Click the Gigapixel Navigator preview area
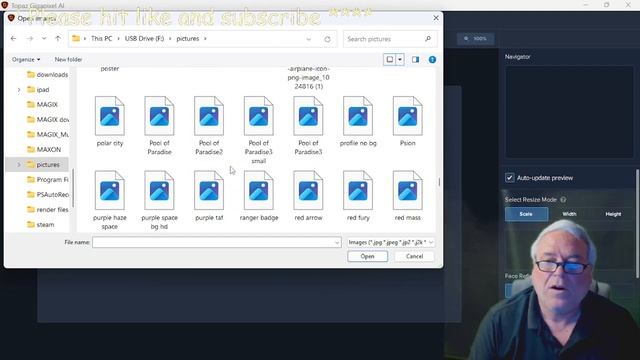 [569, 111]
